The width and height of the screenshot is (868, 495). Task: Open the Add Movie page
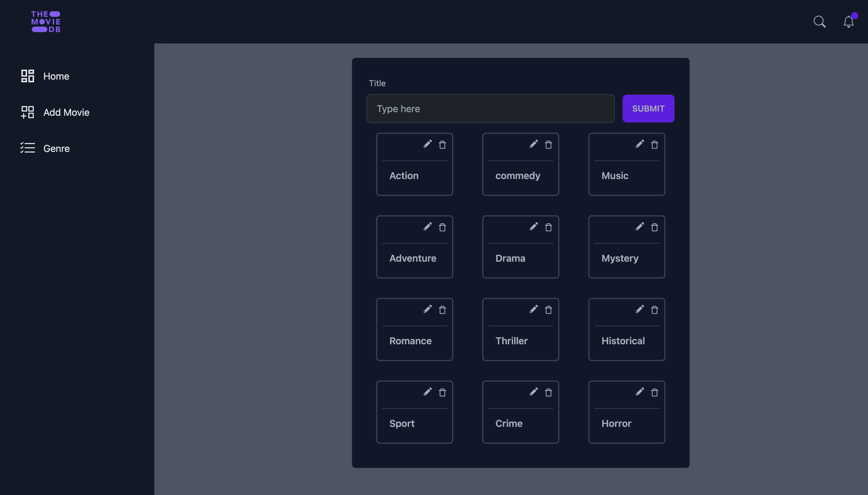[66, 112]
